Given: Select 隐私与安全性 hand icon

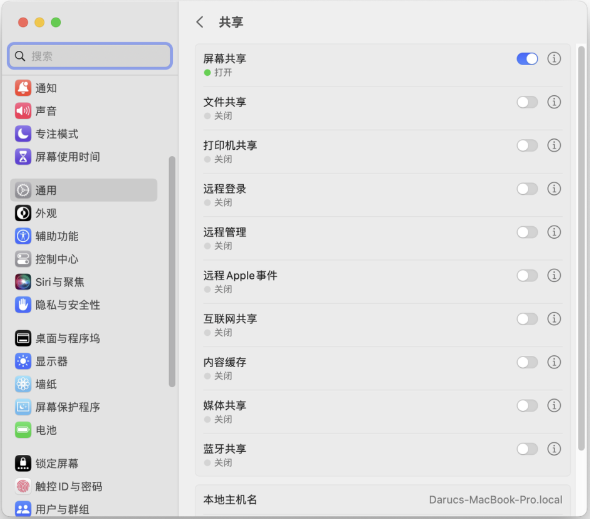Looking at the screenshot, I should [x=23, y=305].
